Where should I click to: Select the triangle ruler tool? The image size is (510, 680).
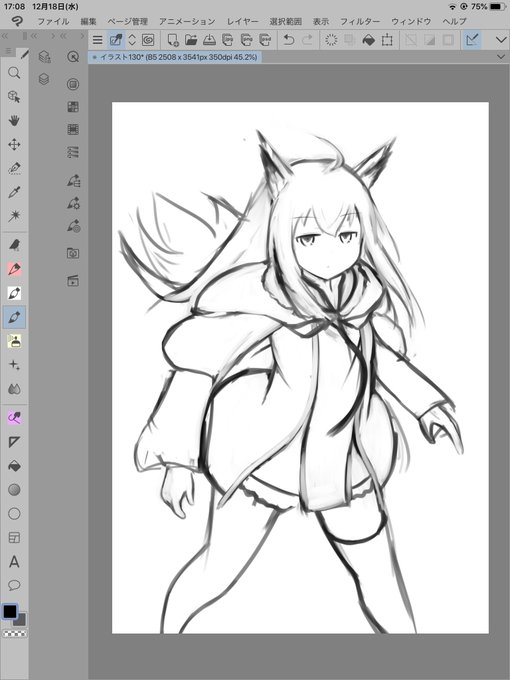[14, 442]
